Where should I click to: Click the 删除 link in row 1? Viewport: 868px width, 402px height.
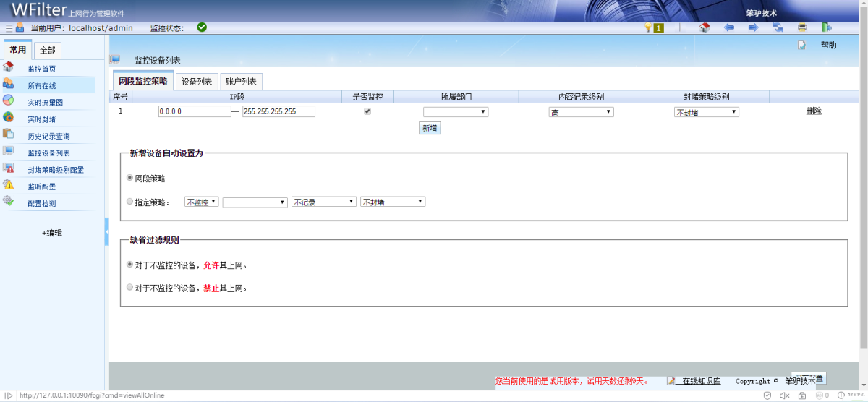tap(814, 111)
